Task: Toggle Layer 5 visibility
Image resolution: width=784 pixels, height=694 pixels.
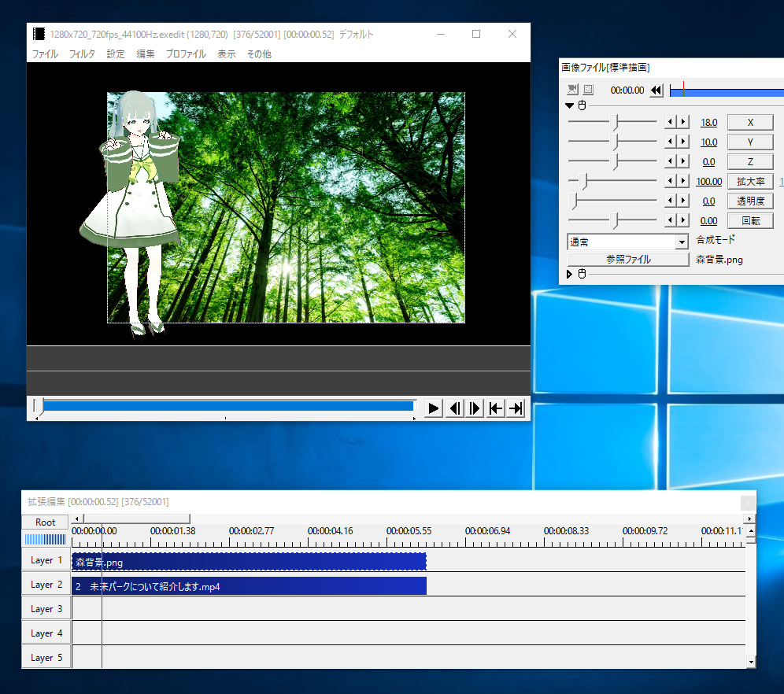Action: pyautogui.click(x=46, y=658)
